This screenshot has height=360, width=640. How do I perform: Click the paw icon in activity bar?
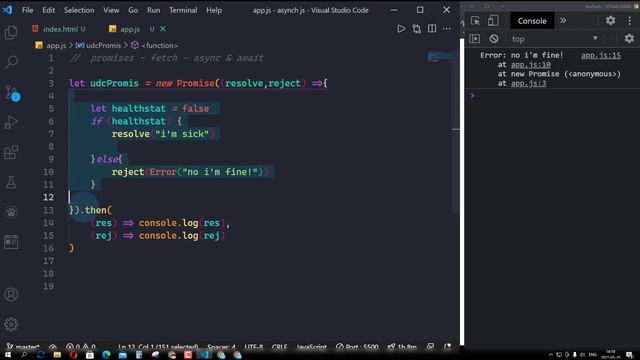coord(11,212)
